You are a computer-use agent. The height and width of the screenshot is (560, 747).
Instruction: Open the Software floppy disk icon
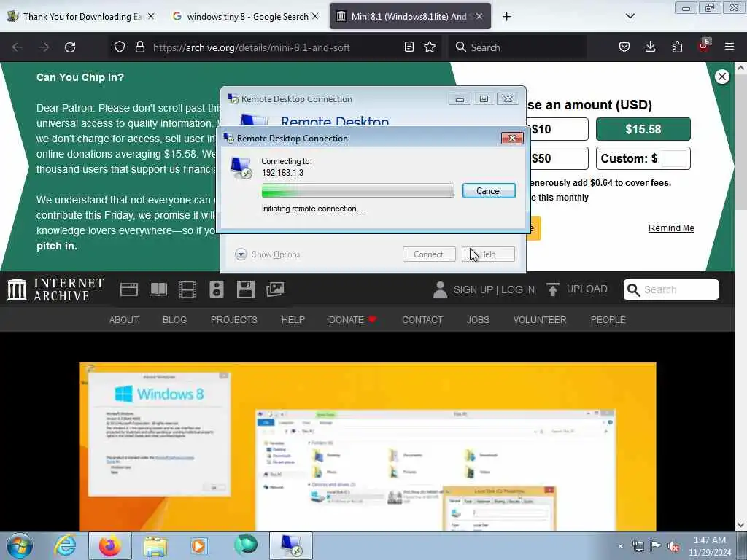(245, 289)
